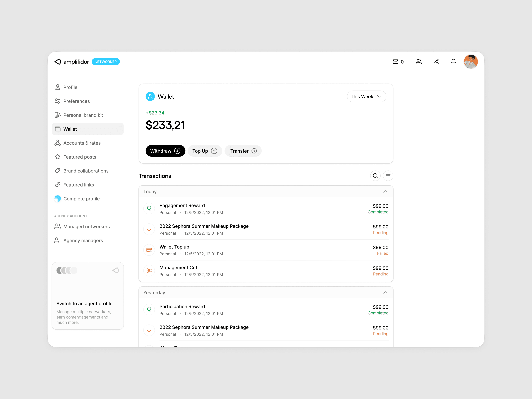Screen dimensions: 532x399
Task: Click the amplifidor logo
Action: click(72, 62)
